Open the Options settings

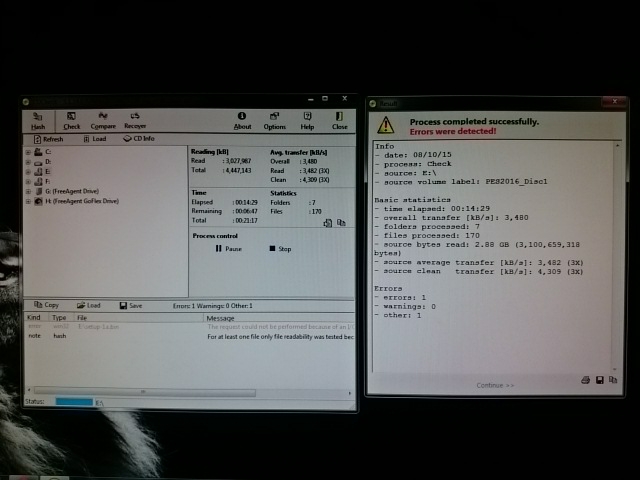[274, 120]
